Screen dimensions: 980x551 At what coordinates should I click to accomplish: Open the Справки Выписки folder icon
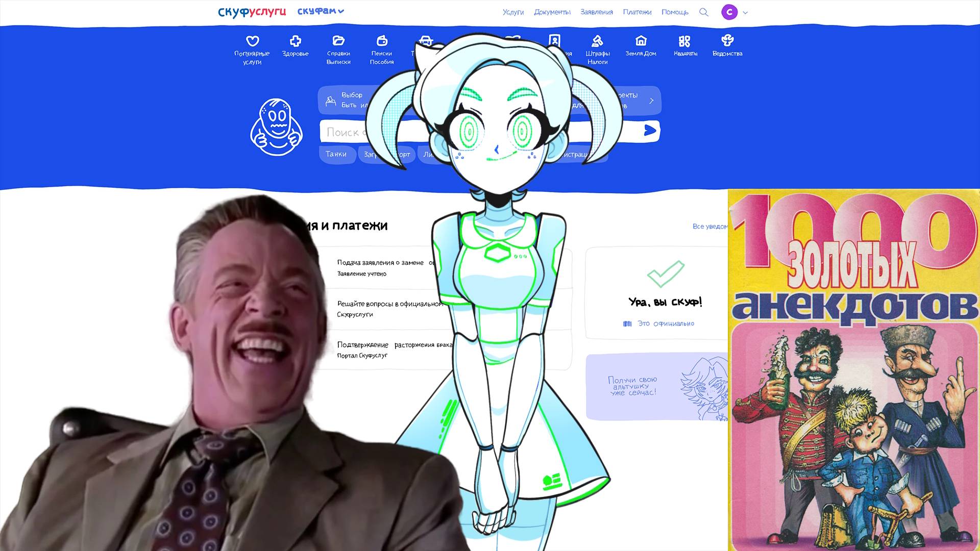(x=338, y=41)
